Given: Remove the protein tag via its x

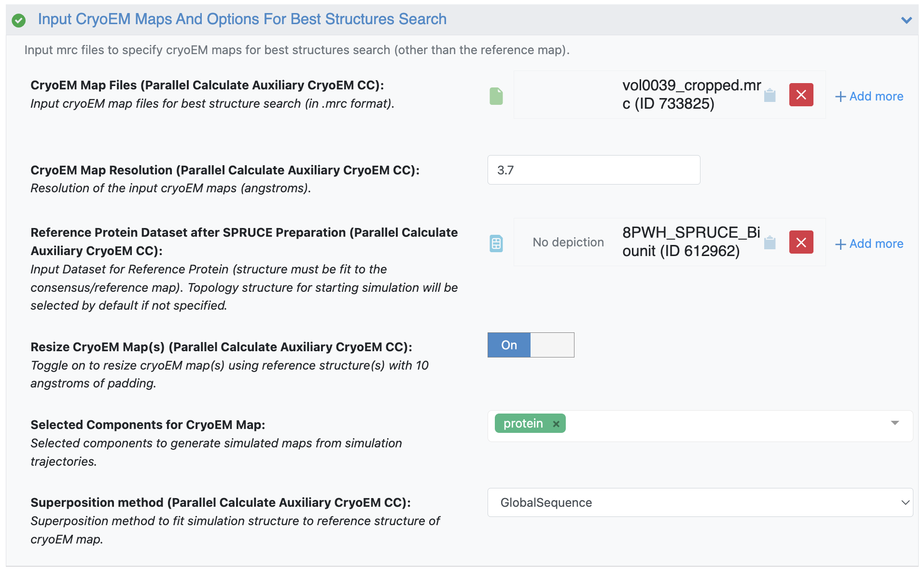Looking at the screenshot, I should coord(556,424).
